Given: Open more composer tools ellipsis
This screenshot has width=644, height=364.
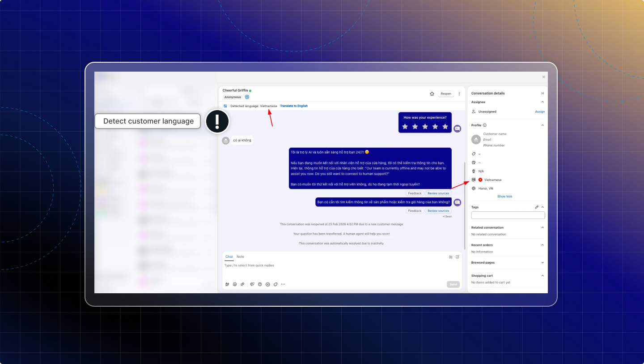Looking at the screenshot, I should (x=283, y=284).
